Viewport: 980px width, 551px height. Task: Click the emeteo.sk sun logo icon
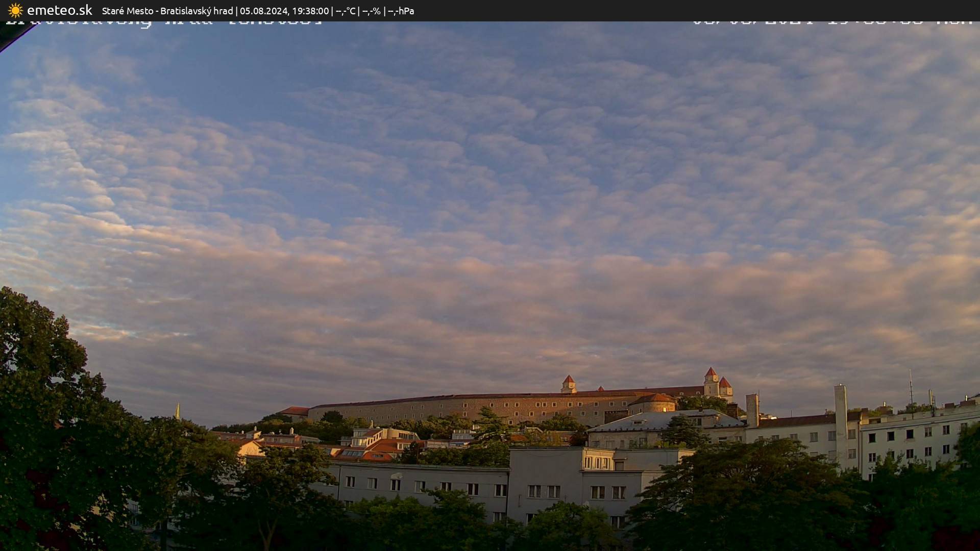coord(15,10)
